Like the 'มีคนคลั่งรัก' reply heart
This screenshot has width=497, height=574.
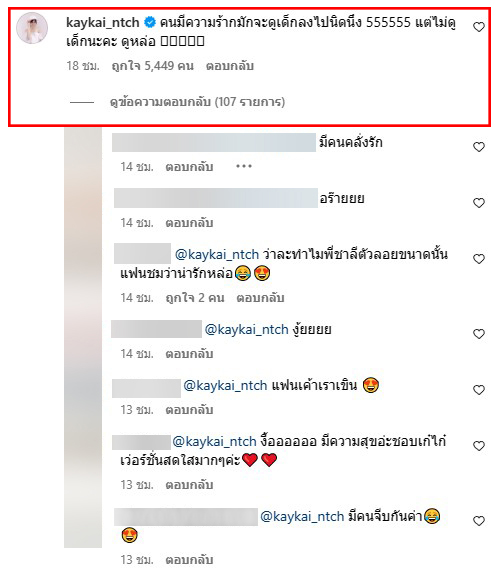479,147
